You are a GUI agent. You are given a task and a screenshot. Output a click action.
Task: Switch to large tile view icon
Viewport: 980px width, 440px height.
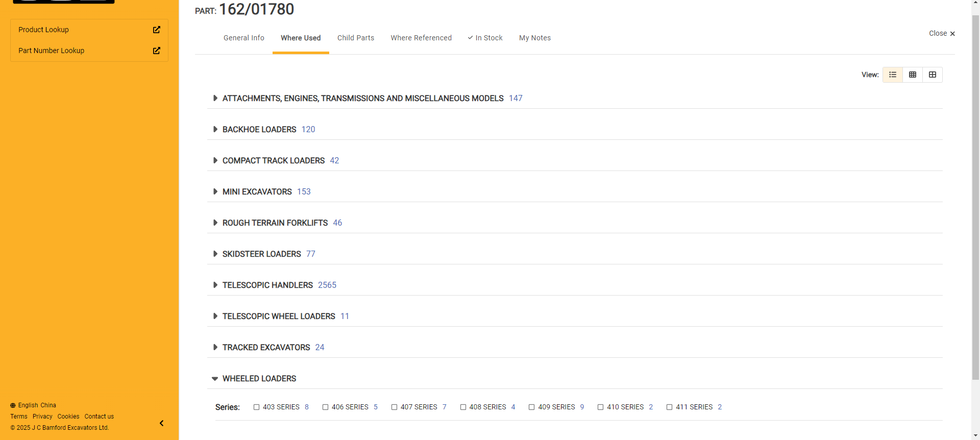tap(932, 75)
